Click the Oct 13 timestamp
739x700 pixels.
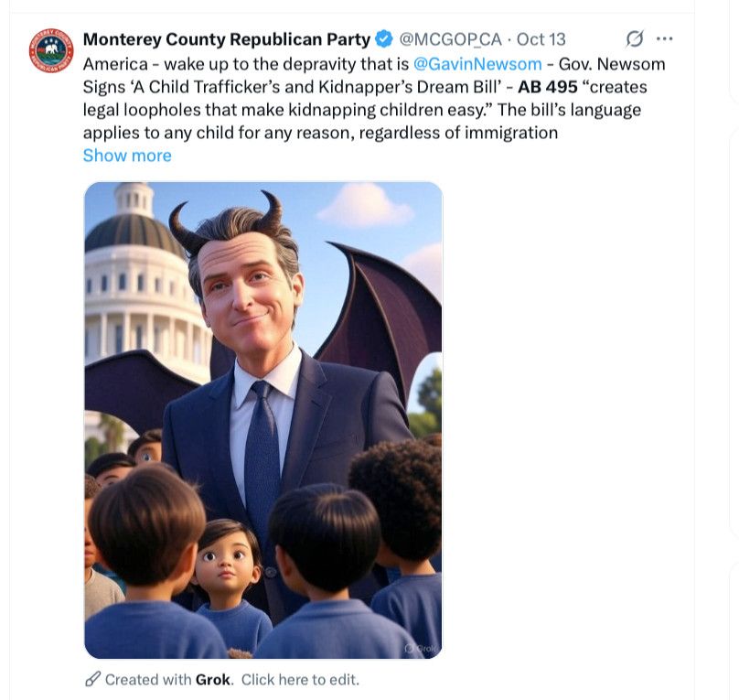click(541, 39)
